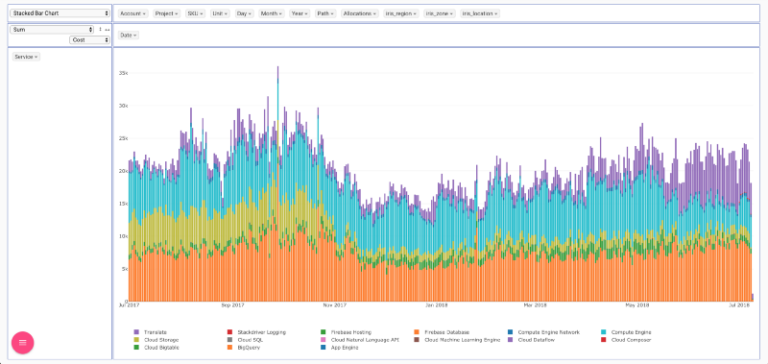Expand the Allocations field filter

tap(360, 14)
